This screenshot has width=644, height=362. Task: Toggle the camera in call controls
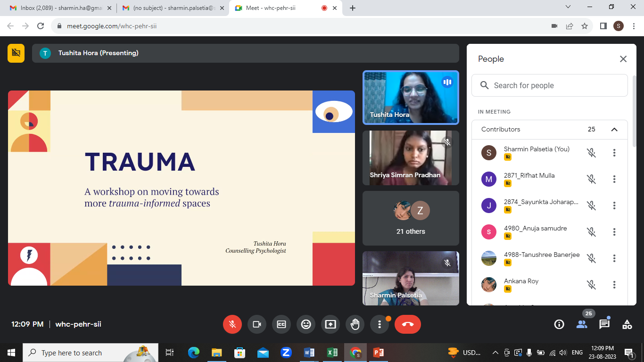pyautogui.click(x=257, y=324)
